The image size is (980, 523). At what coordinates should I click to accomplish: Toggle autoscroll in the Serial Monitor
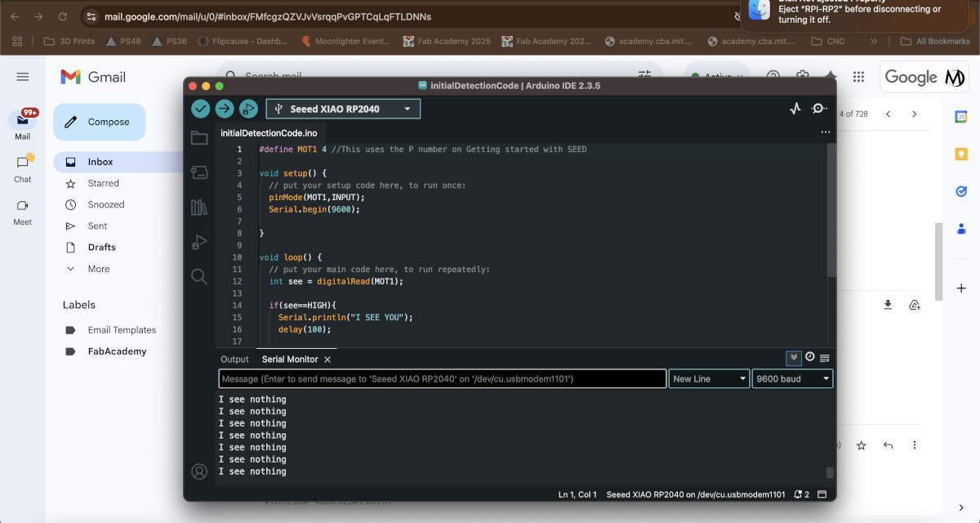coord(793,358)
